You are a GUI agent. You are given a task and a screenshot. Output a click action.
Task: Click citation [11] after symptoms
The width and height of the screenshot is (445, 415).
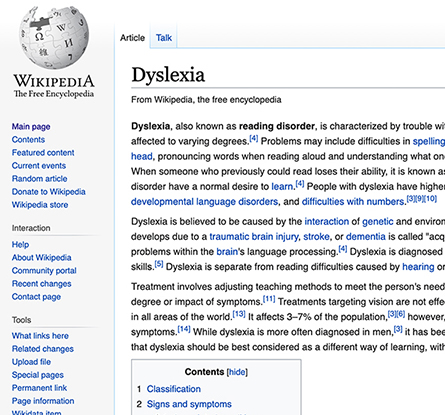269,299
